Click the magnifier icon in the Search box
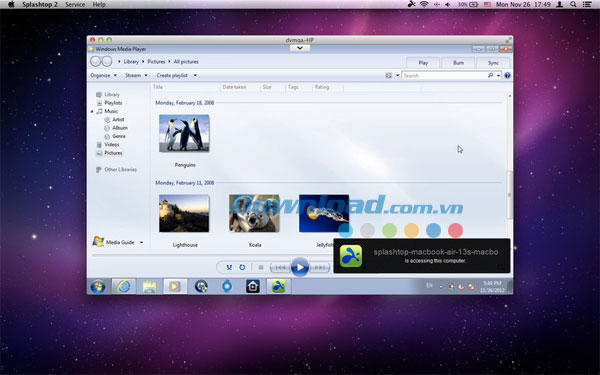The image size is (600, 375). 490,75
